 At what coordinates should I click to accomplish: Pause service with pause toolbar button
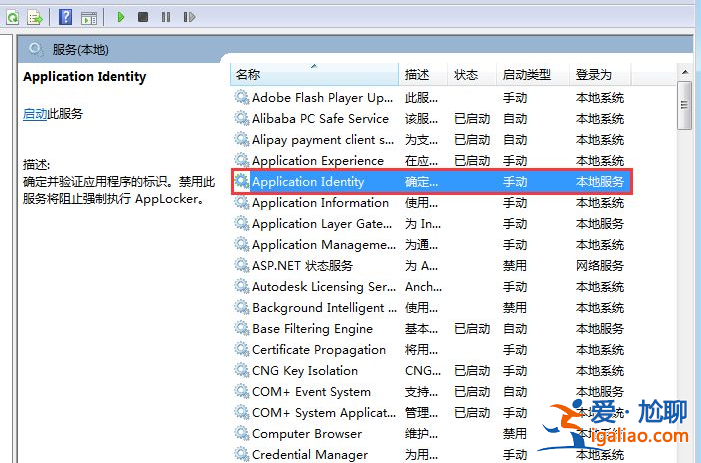(166, 17)
